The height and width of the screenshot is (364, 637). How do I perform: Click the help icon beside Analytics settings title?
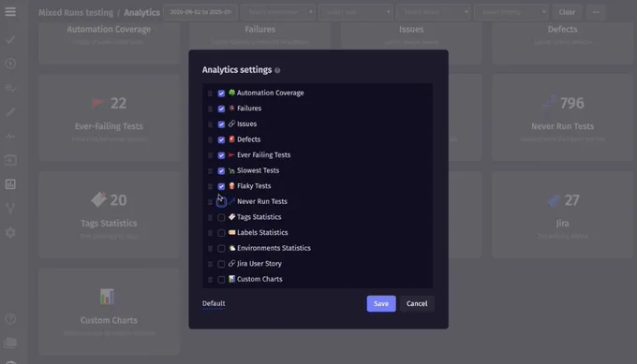[277, 70]
